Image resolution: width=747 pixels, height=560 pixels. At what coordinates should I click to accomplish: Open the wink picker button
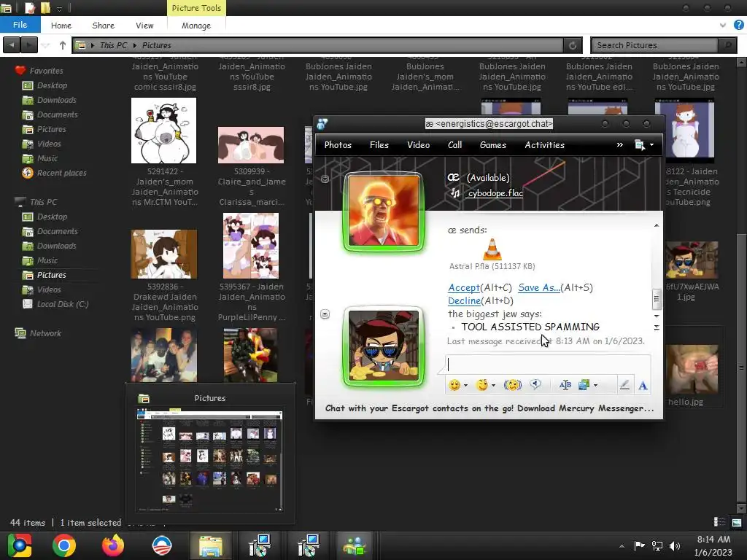click(x=482, y=385)
